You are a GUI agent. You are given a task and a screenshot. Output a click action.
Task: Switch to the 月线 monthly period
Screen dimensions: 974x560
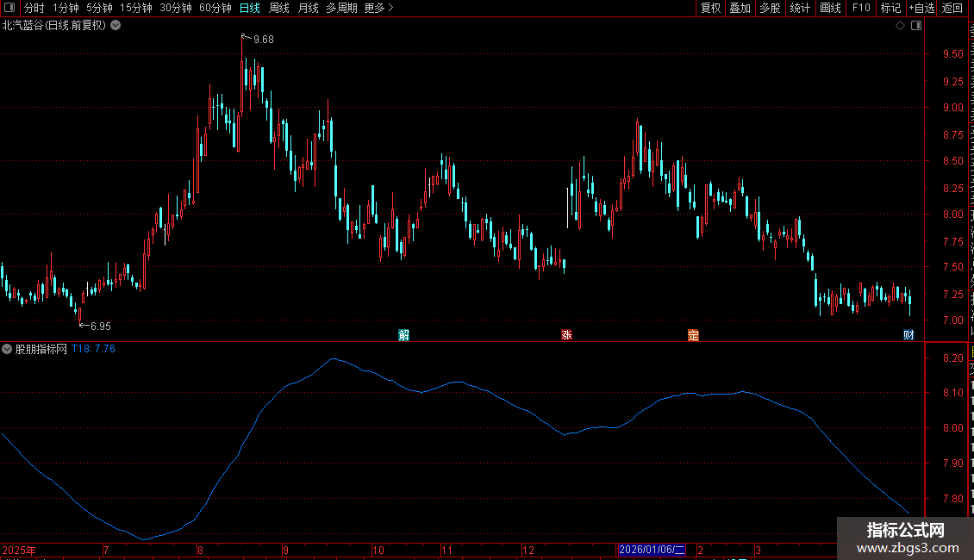tap(308, 8)
